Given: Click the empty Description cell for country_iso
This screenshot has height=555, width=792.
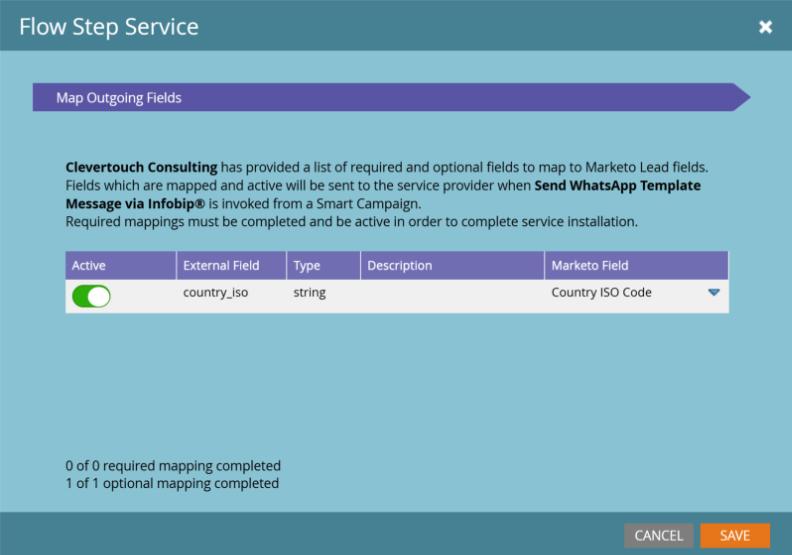Looking at the screenshot, I should [452, 296].
